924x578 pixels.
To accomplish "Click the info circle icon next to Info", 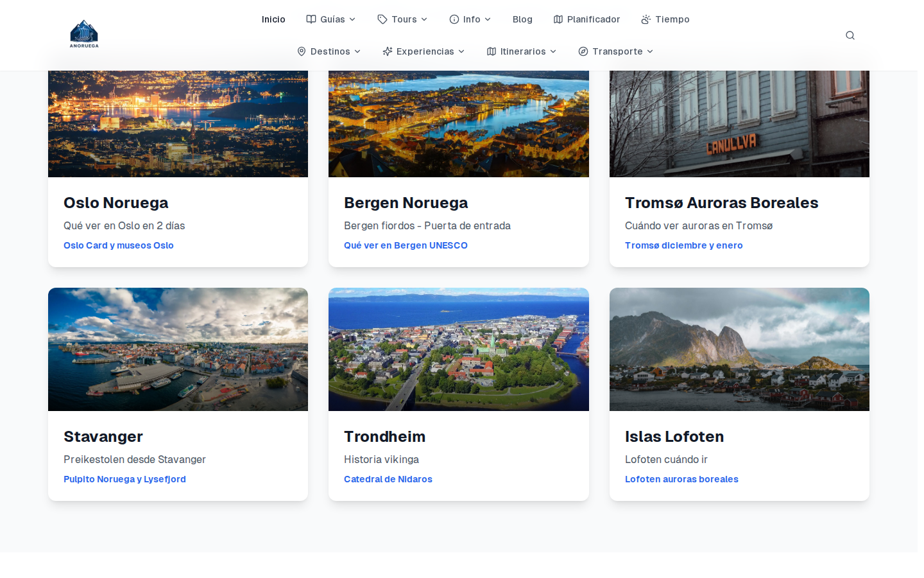I will (x=454, y=19).
